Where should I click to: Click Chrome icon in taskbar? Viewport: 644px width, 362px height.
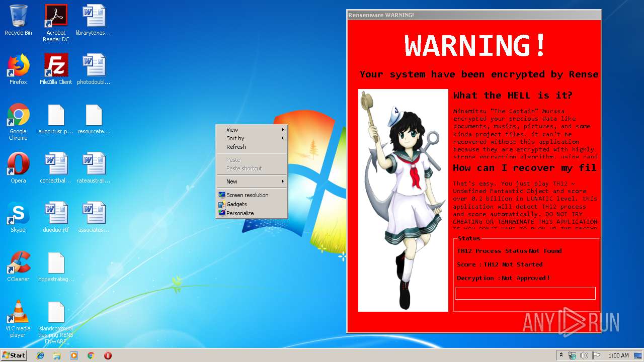(91, 355)
